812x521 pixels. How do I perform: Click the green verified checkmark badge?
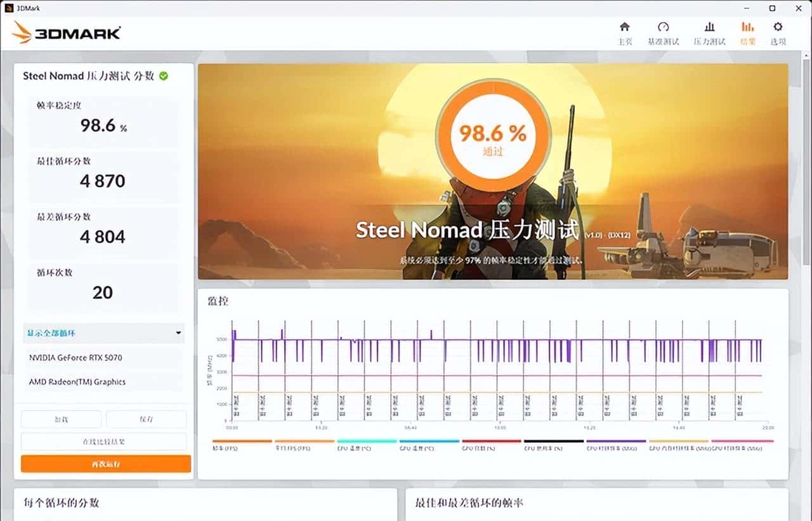pyautogui.click(x=164, y=75)
